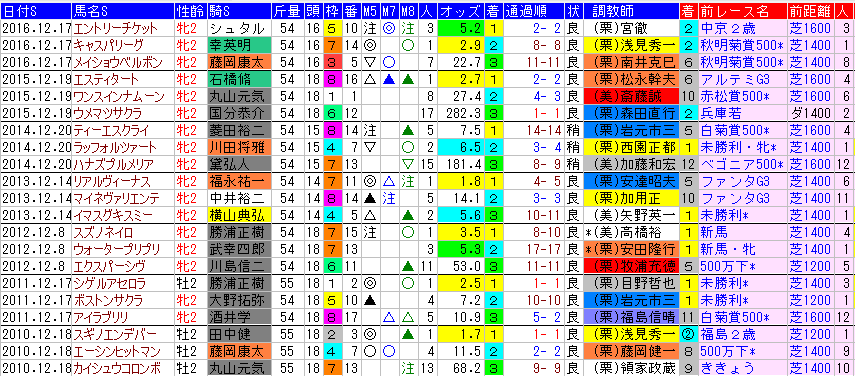Sort by the 馬名S column header

point(122,11)
